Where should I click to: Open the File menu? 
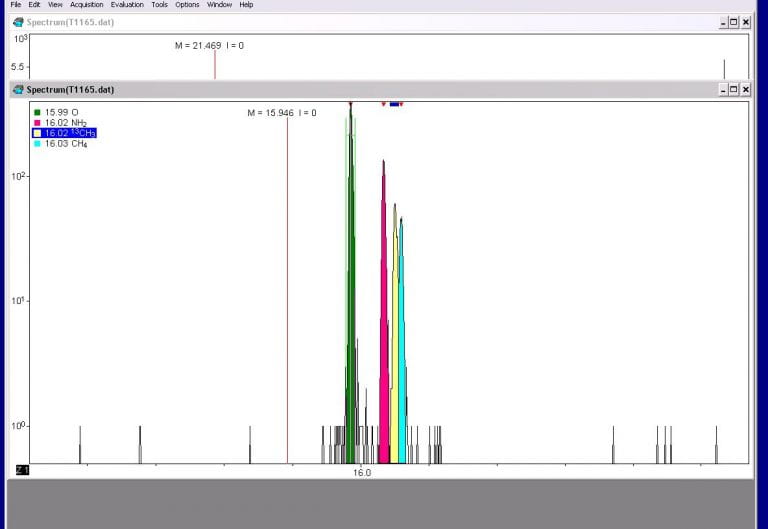pyautogui.click(x=15, y=5)
